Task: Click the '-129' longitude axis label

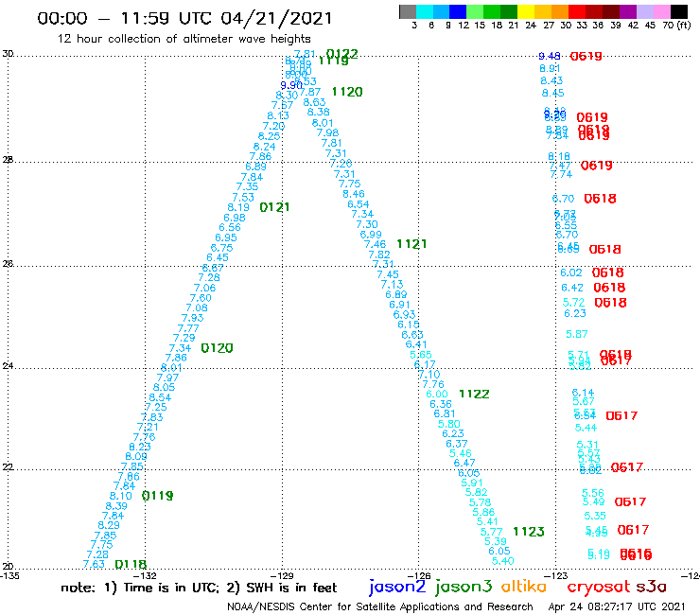Action: point(284,575)
